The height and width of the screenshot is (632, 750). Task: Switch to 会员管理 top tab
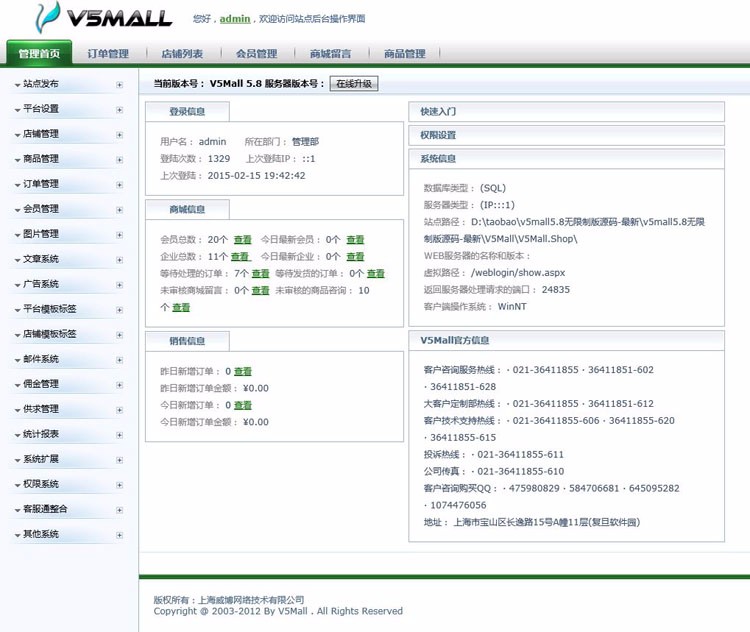tap(256, 54)
